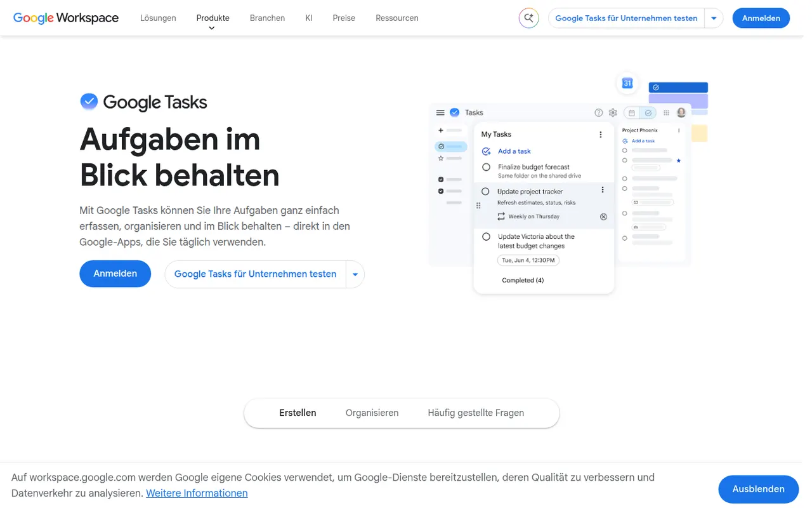The image size is (812, 508).
Task: Open the Weitere Informationen cookie link
Action: (197, 493)
